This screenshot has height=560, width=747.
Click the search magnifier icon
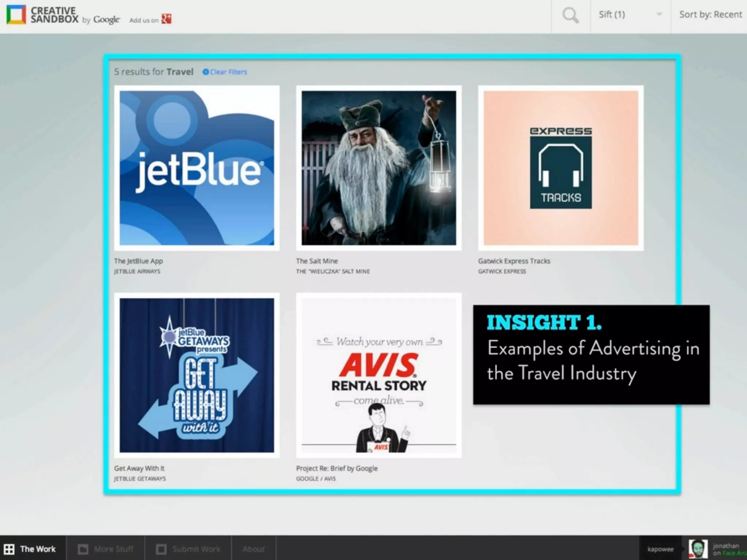point(570,16)
